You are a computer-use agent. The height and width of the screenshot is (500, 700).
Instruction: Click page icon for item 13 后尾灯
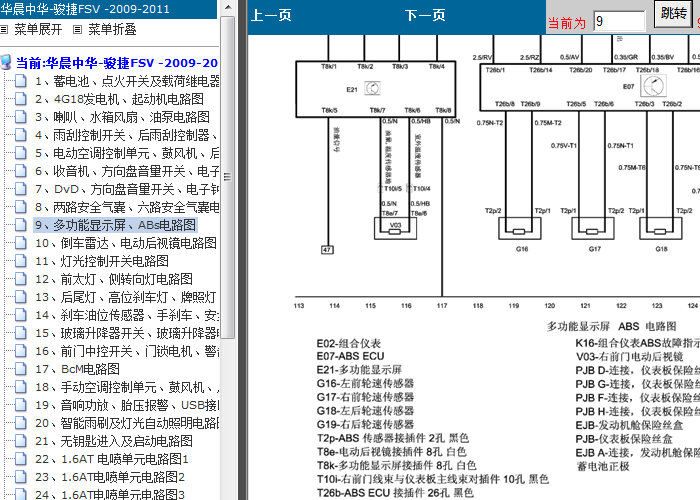[x=21, y=297]
